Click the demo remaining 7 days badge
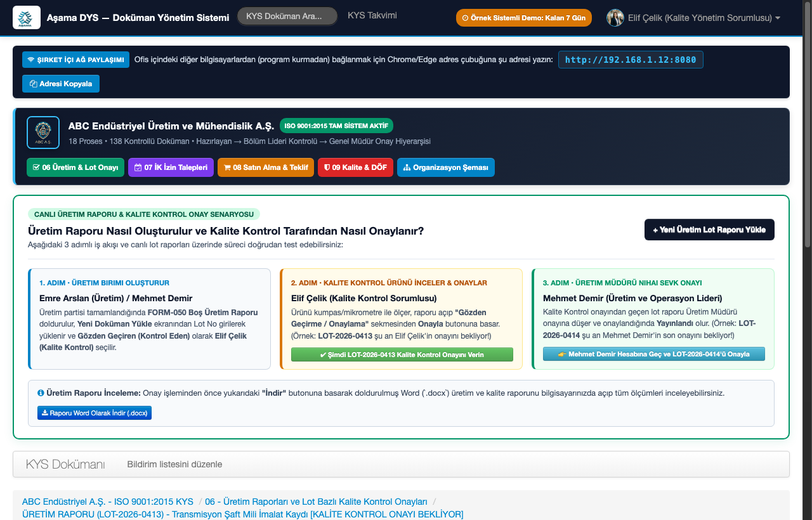The image size is (812, 520). click(524, 18)
